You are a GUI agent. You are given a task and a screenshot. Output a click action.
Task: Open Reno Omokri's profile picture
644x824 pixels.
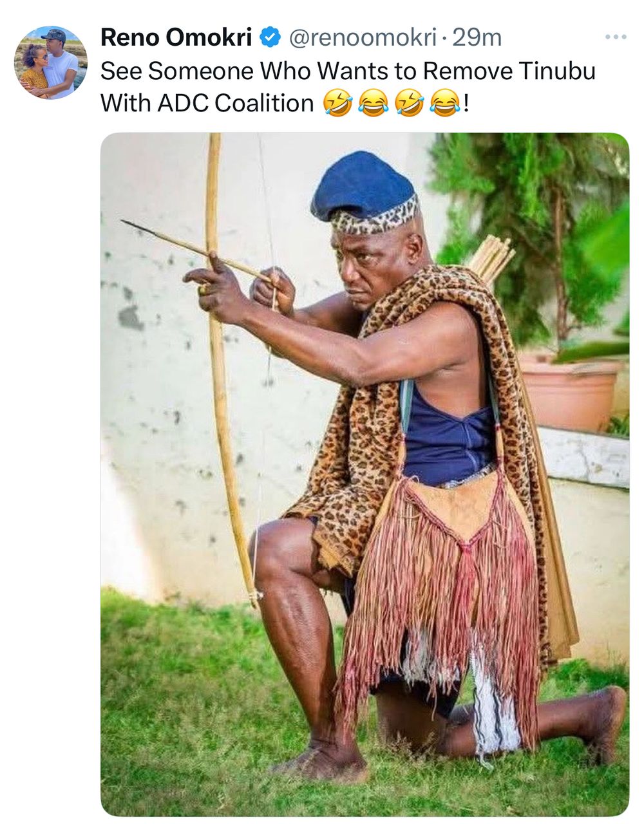click(x=51, y=62)
